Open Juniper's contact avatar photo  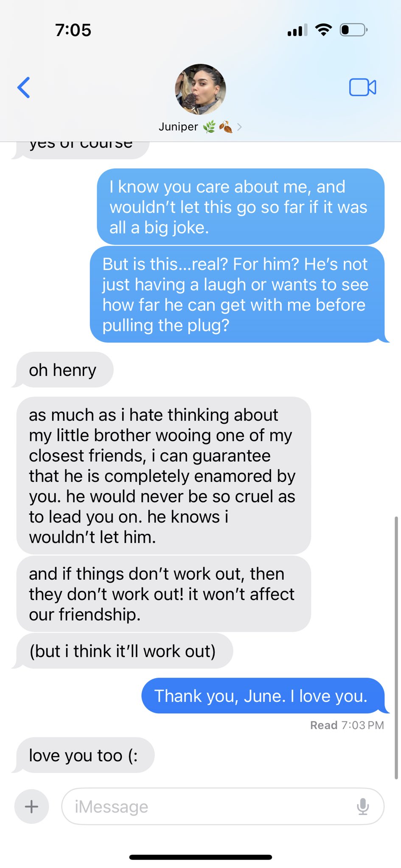tap(200, 89)
